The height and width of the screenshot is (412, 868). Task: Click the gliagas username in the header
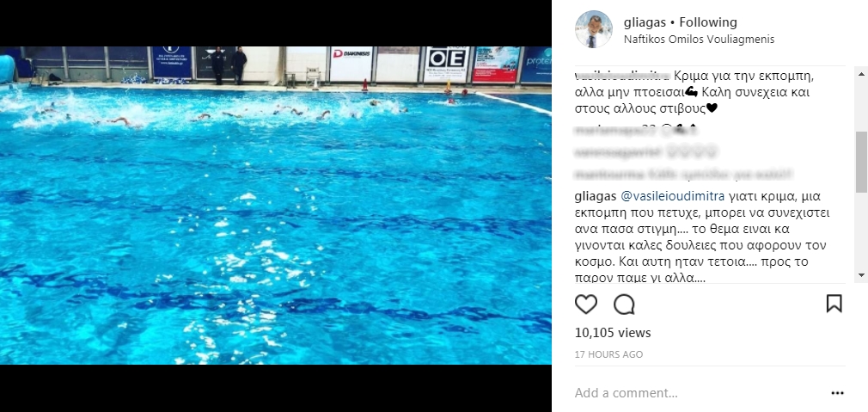coord(645,22)
